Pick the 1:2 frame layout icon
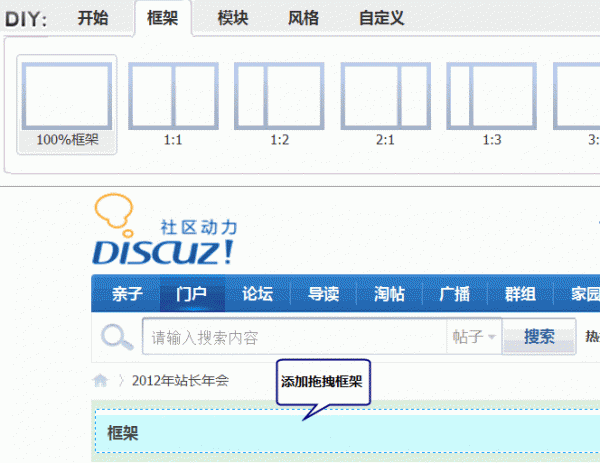 click(279, 96)
